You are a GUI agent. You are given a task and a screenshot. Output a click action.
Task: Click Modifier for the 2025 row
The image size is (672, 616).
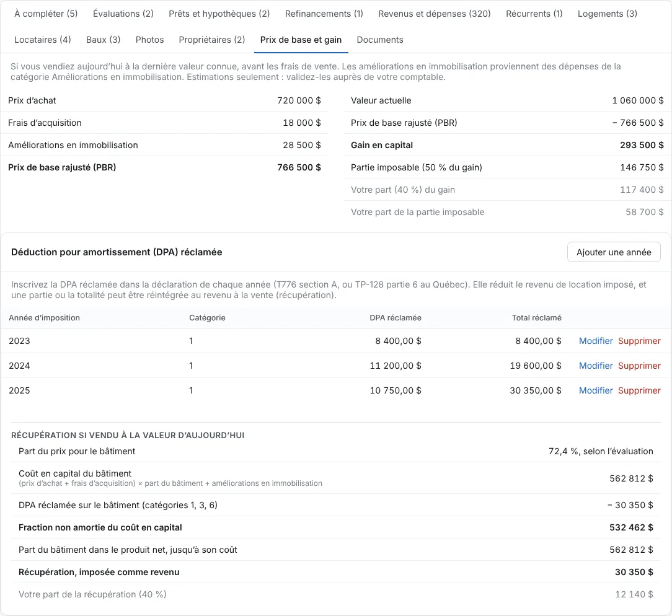596,390
